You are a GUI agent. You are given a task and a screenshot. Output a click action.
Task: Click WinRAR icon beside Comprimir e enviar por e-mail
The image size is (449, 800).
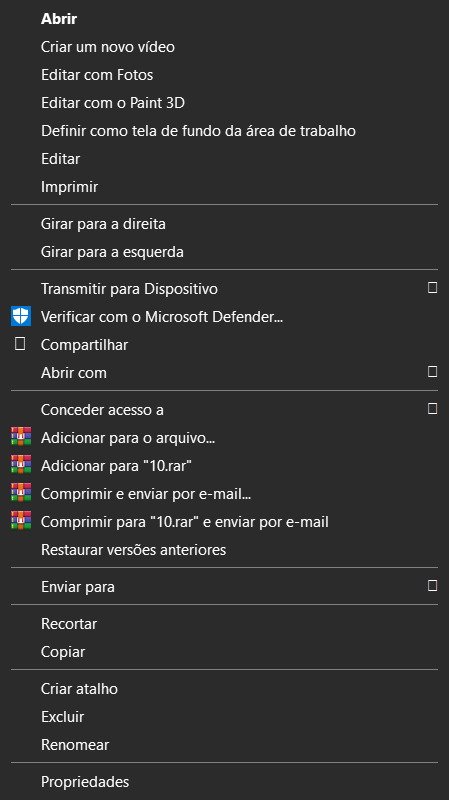click(x=21, y=493)
